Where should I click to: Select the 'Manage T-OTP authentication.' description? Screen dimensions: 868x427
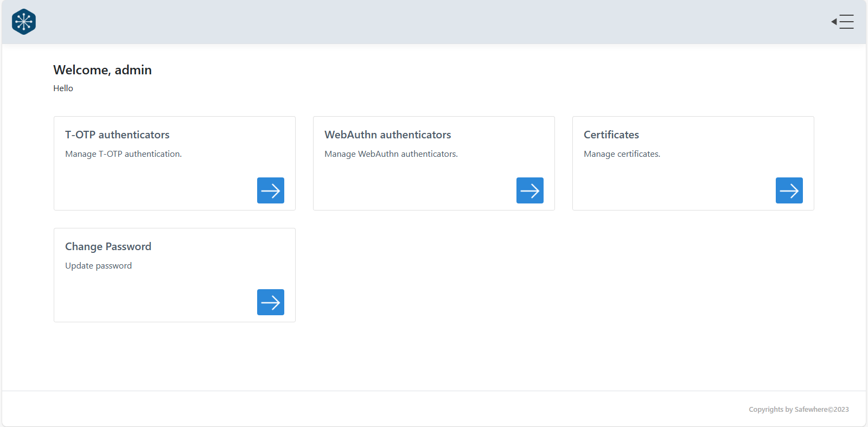123,154
